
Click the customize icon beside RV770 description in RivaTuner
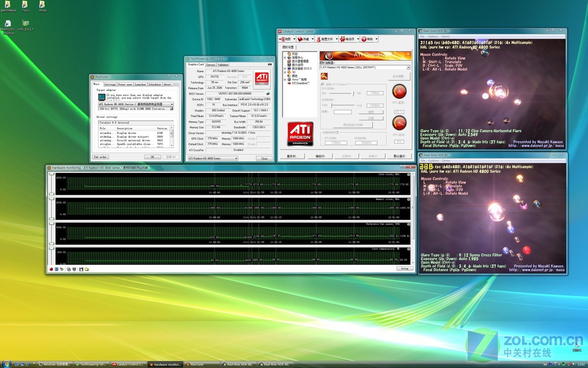[x=171, y=109]
